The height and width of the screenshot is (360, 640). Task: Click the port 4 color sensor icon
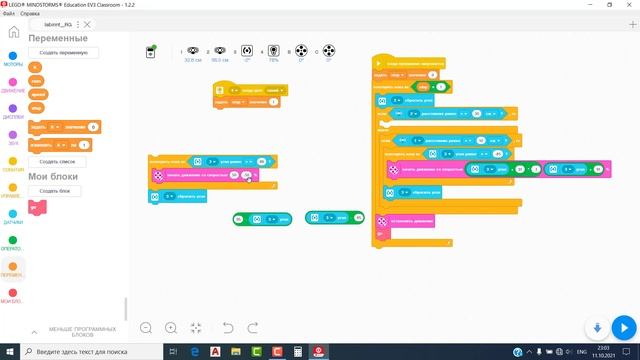click(273, 52)
